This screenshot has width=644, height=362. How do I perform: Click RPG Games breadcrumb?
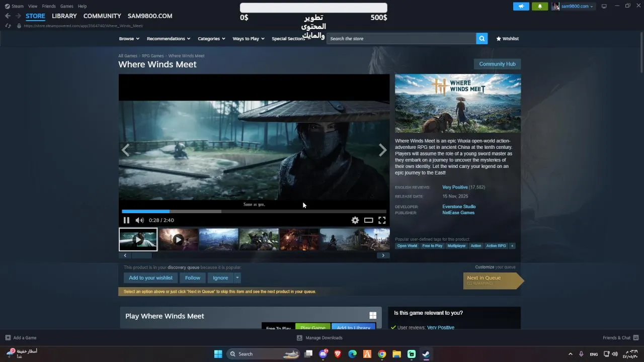153,56
